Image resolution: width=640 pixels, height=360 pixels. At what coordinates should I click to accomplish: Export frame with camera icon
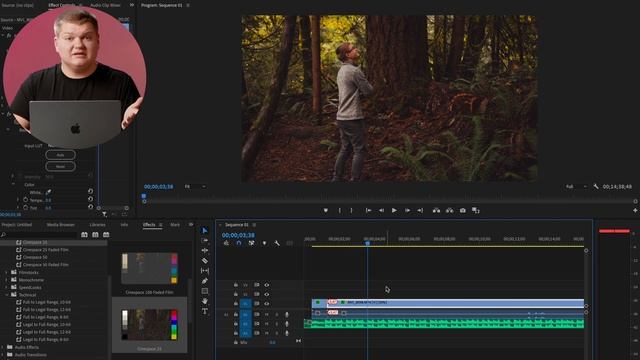click(x=462, y=211)
